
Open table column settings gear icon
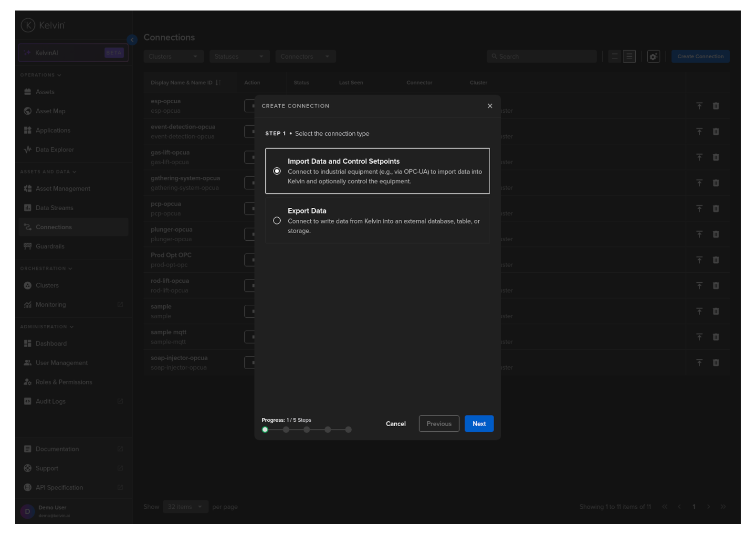653,56
